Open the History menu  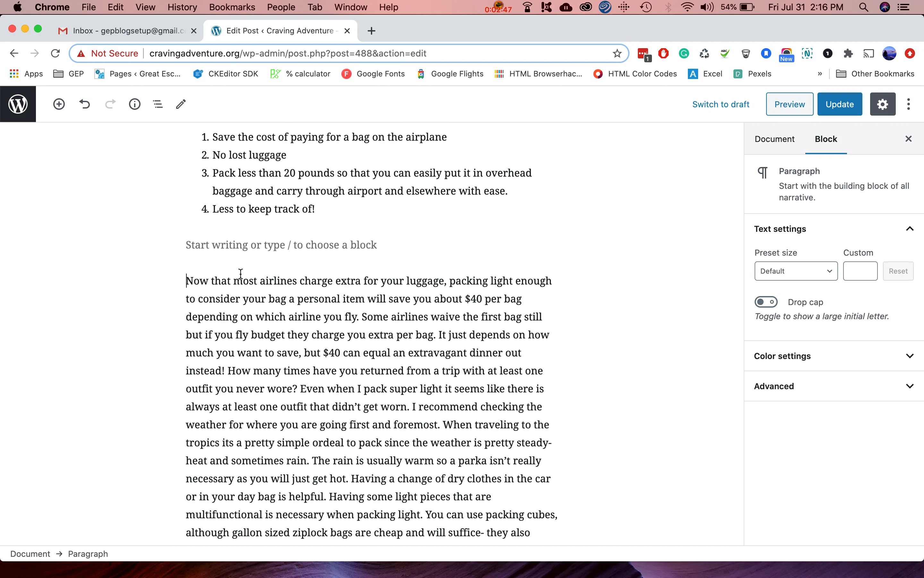[x=182, y=7]
